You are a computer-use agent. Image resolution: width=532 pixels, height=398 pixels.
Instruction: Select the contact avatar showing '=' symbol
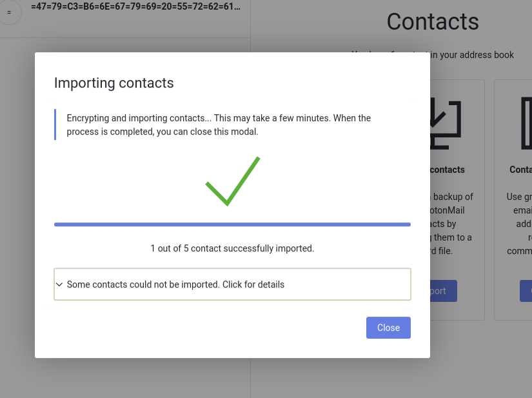pyautogui.click(x=10, y=12)
